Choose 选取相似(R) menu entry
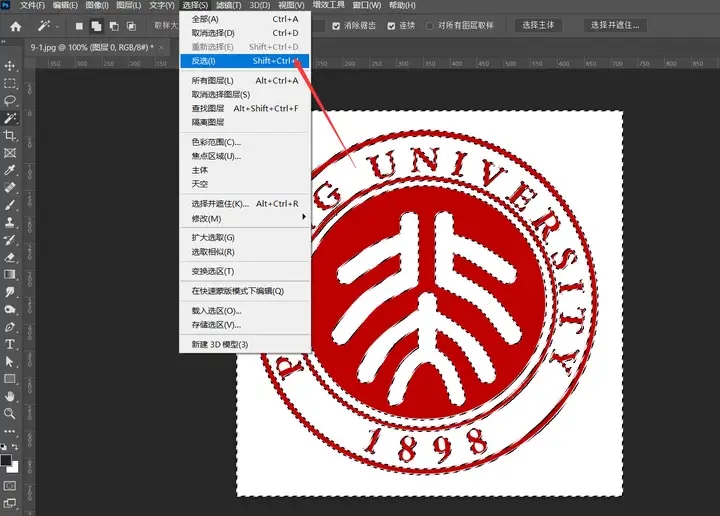 click(245, 252)
